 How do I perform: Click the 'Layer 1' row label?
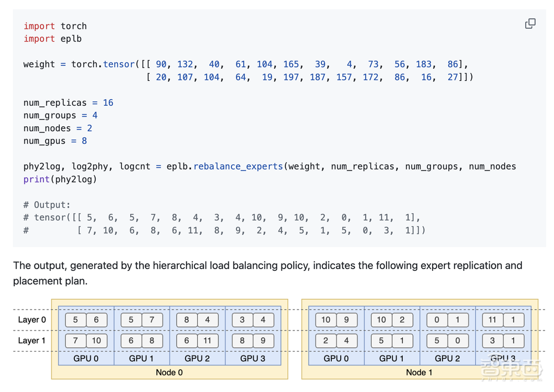pyautogui.click(x=32, y=341)
